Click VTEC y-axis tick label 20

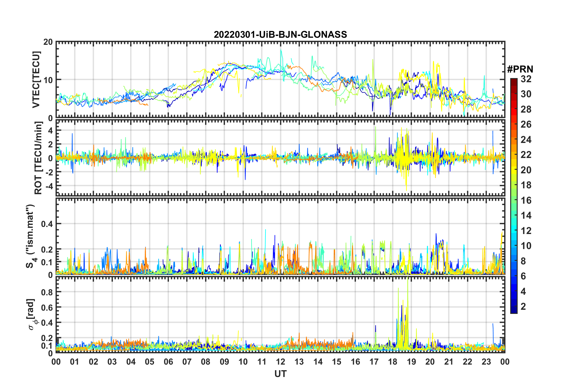(48, 42)
